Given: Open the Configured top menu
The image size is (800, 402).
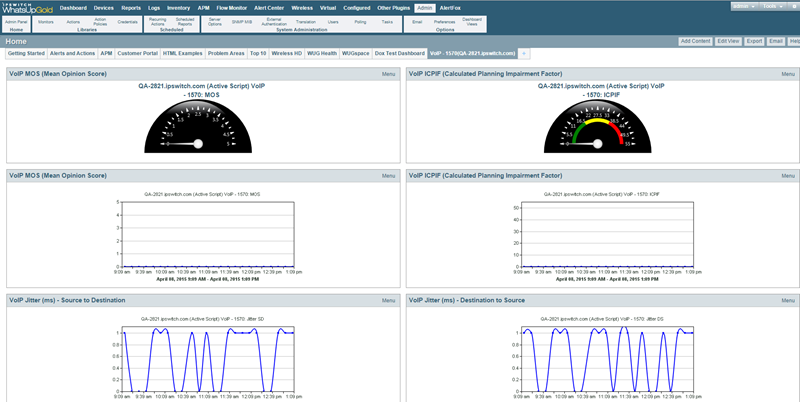Looking at the screenshot, I should [357, 8].
